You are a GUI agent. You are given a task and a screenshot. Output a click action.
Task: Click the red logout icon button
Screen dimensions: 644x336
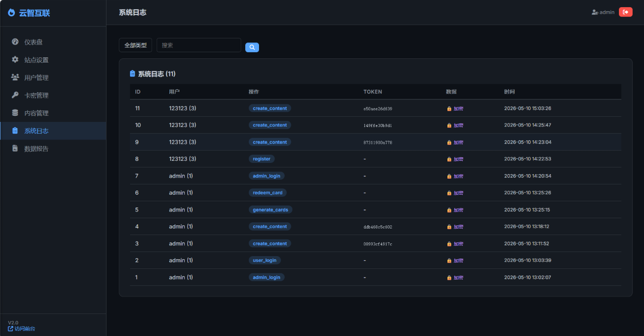click(626, 12)
